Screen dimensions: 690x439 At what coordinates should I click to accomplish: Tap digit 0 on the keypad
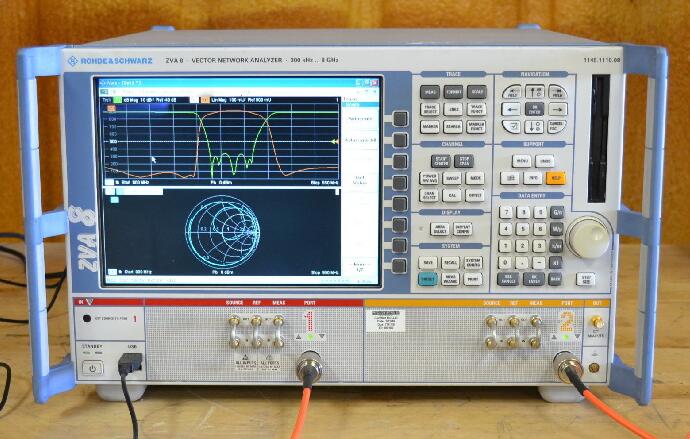pos(506,263)
